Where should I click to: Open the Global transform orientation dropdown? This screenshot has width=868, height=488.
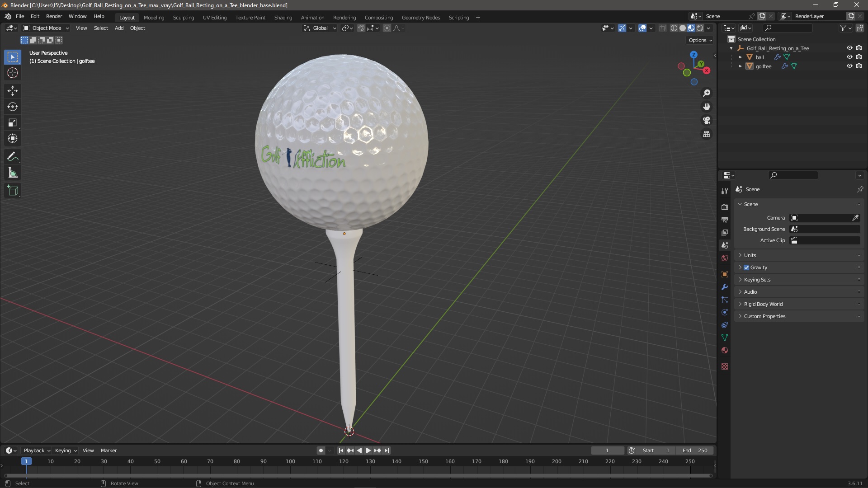320,28
